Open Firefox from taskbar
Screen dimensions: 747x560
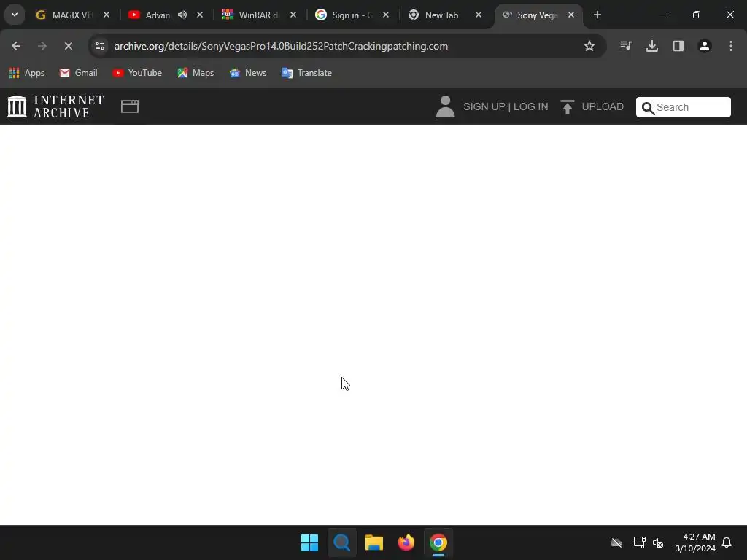point(406,542)
